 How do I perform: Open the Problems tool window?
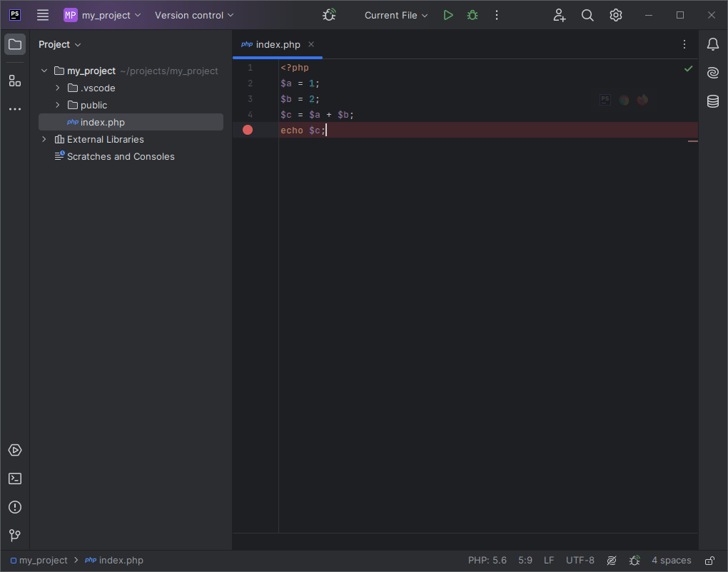coord(15,507)
